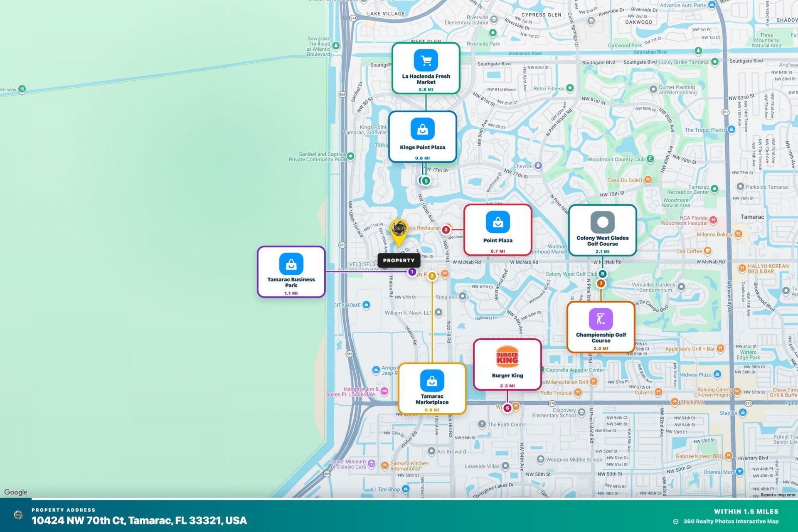Click the Tamarac Recreation Center pin
798x532 pixels.
714,189
